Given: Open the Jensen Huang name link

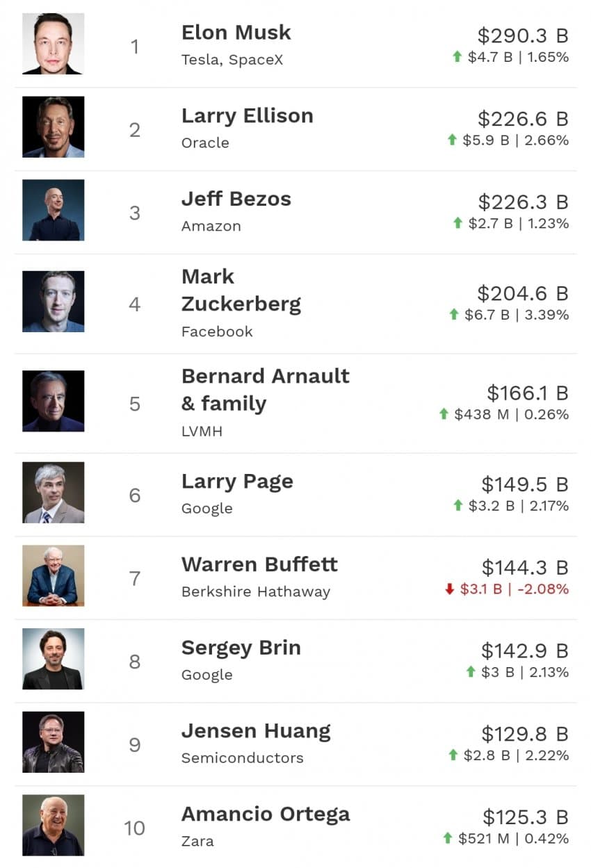Looking at the screenshot, I should tap(256, 731).
